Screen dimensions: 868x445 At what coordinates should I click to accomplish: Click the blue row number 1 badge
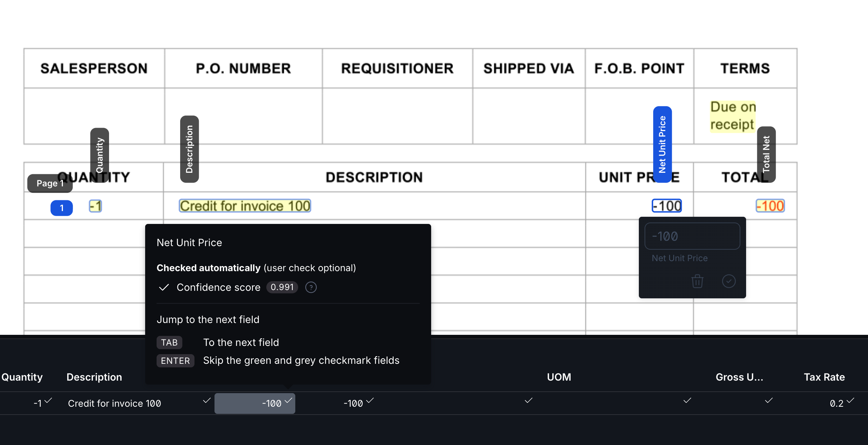(x=61, y=208)
